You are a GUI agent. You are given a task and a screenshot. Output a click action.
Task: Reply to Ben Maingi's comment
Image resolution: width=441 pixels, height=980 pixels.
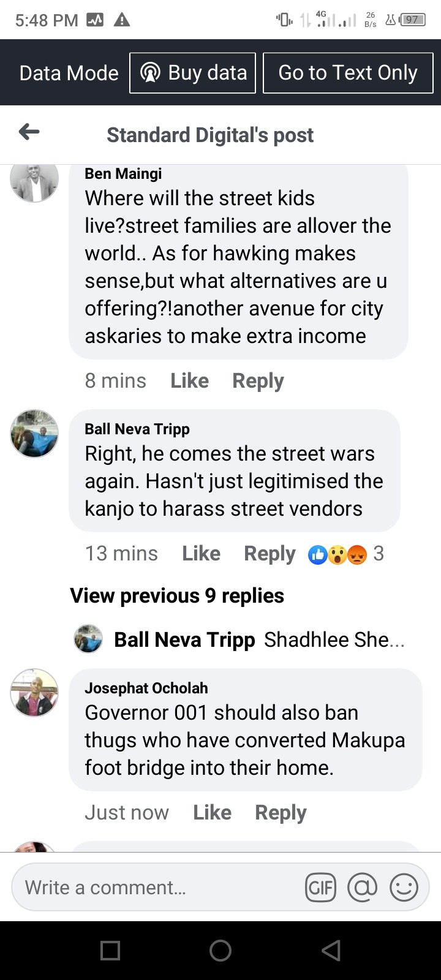click(x=258, y=381)
